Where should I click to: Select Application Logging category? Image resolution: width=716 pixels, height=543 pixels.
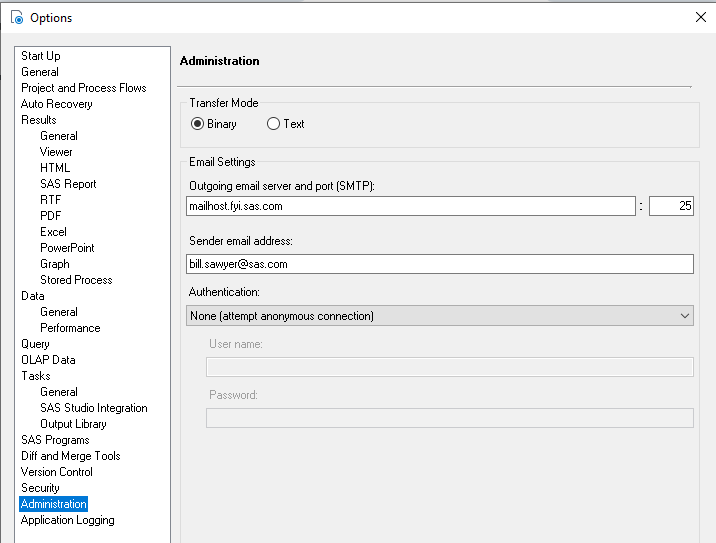68,520
